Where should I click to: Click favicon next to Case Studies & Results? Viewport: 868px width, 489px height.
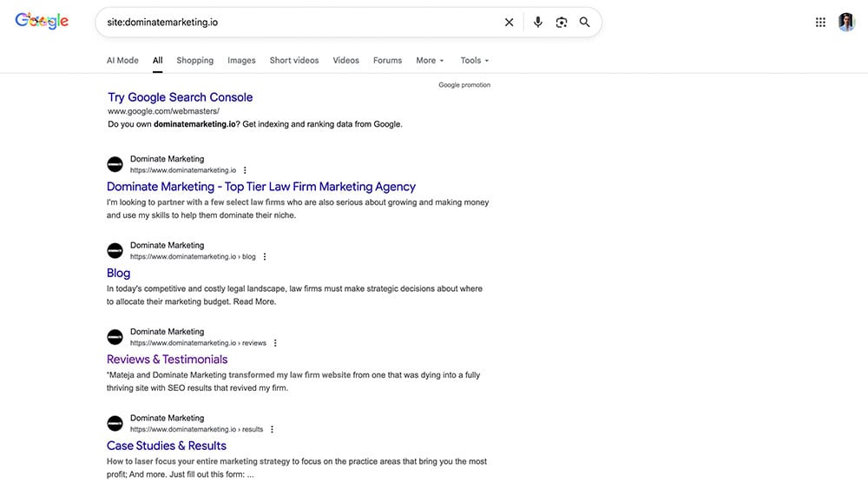pyautogui.click(x=115, y=424)
